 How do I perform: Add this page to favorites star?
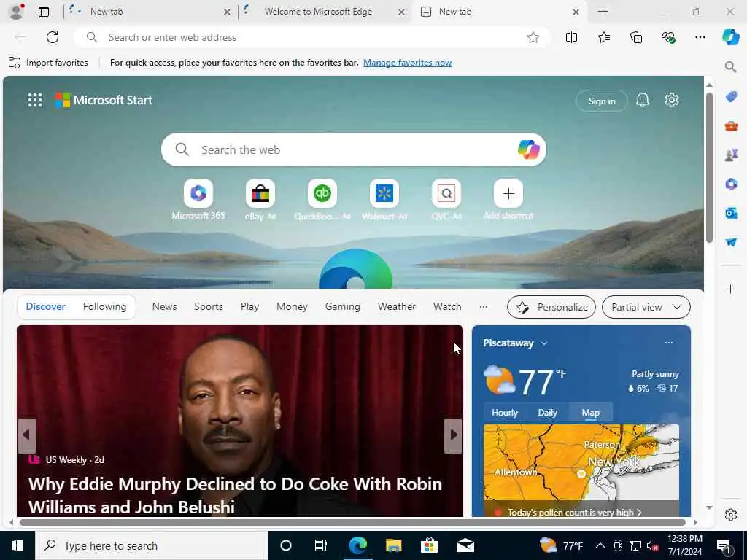tap(533, 37)
